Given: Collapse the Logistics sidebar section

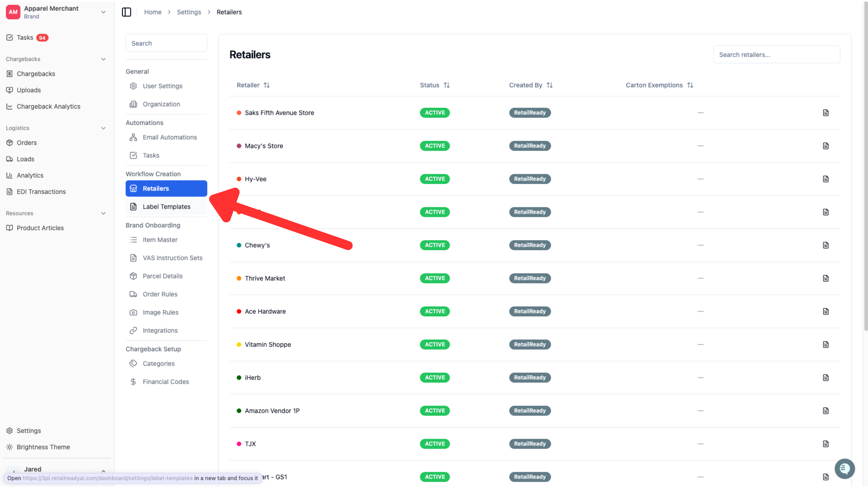Looking at the screenshot, I should coord(103,128).
